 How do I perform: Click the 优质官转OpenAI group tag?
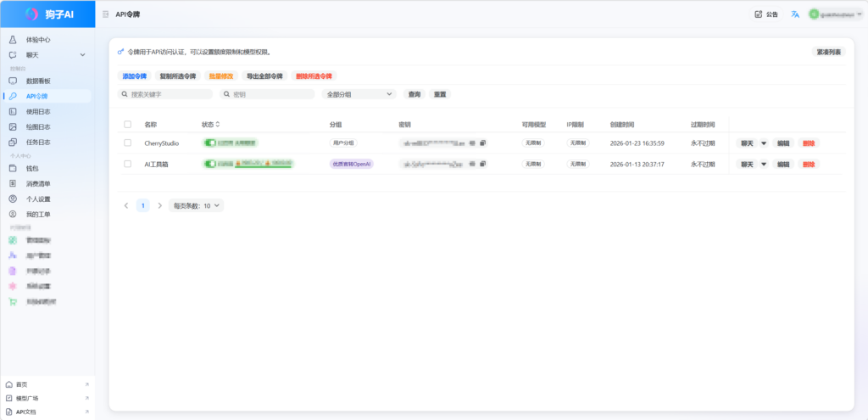(352, 164)
